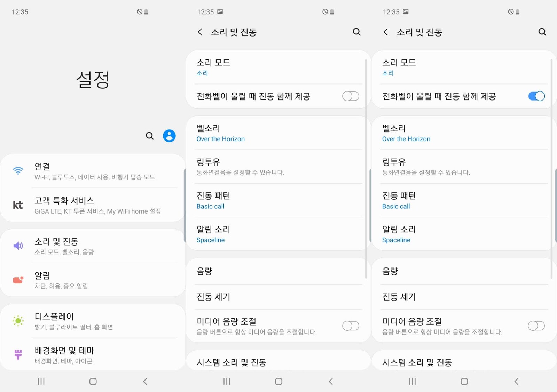The height and width of the screenshot is (392, 557).
Task: Open the Samsung account profile icon
Action: point(169,136)
